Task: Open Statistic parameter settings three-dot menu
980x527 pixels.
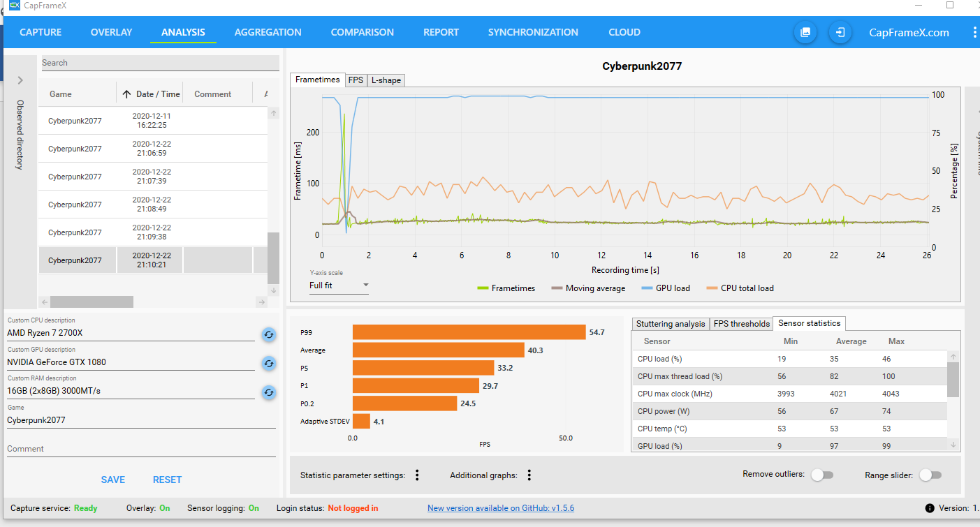Action: coord(417,475)
